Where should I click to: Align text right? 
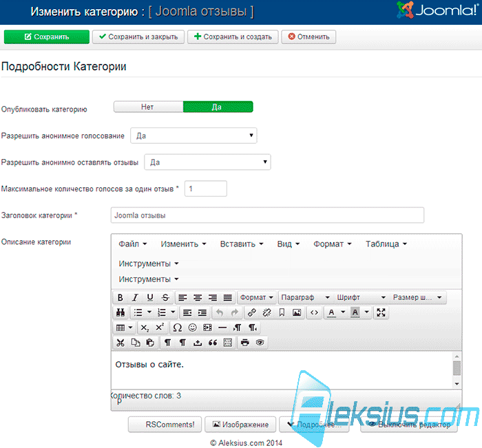pos(213,297)
